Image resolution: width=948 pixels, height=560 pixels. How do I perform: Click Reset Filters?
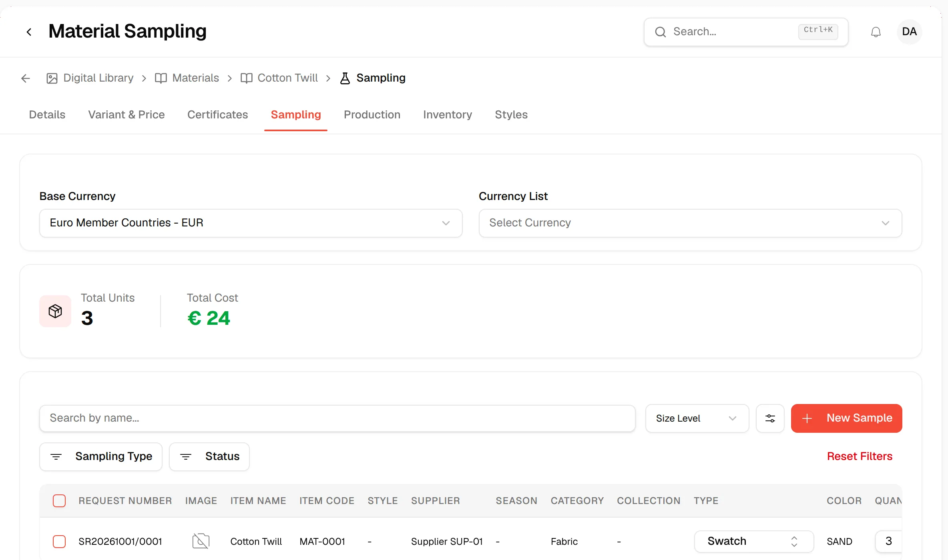860,456
